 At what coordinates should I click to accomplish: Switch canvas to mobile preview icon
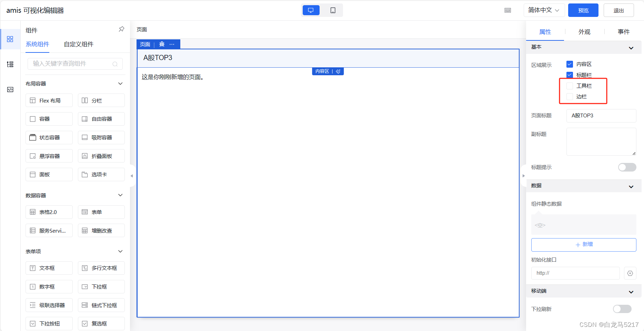332,10
